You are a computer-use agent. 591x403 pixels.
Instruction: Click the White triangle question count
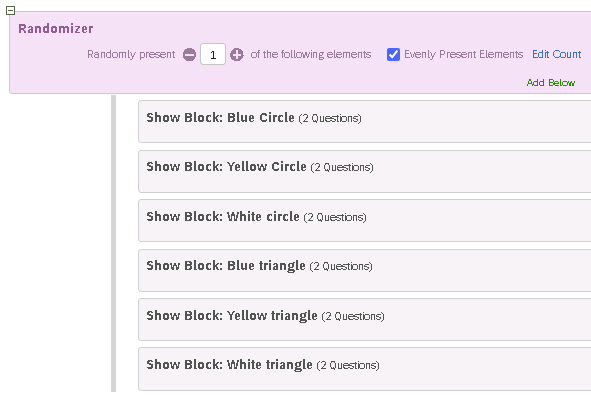pos(348,365)
